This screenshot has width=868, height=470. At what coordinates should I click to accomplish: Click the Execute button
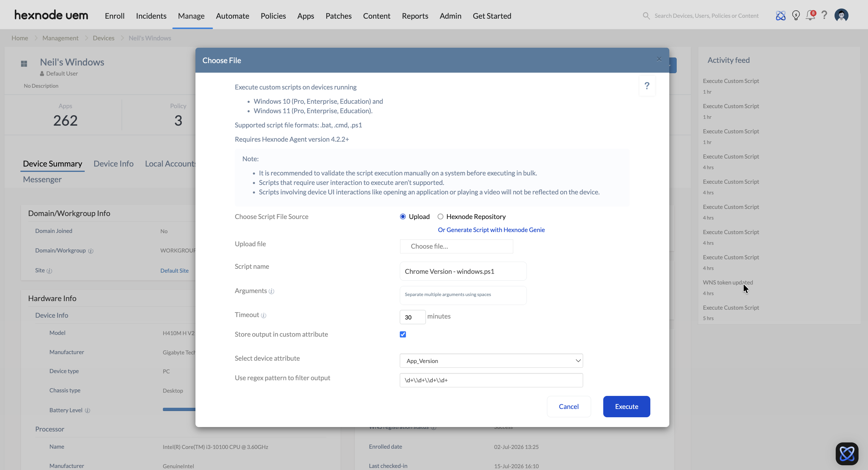(x=626, y=407)
